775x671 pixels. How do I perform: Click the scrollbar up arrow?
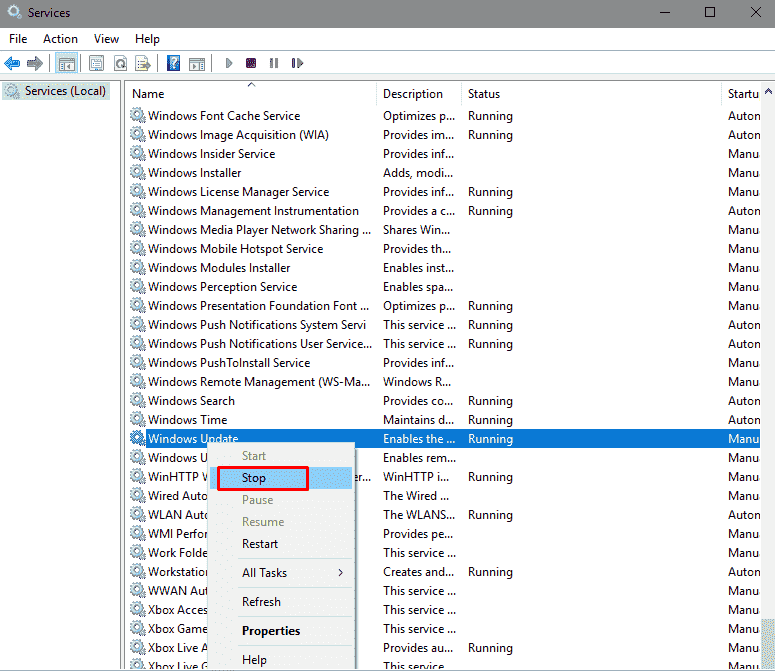768,91
